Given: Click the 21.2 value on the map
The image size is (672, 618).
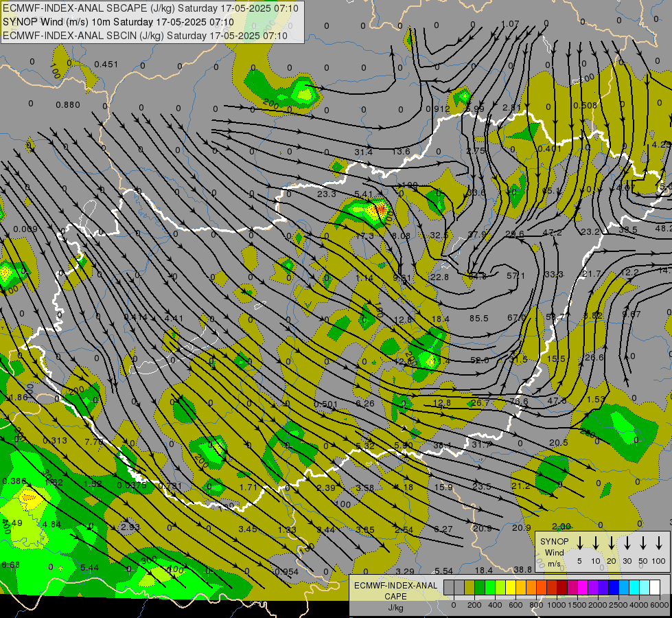Looking at the screenshot, I should click(521, 485).
